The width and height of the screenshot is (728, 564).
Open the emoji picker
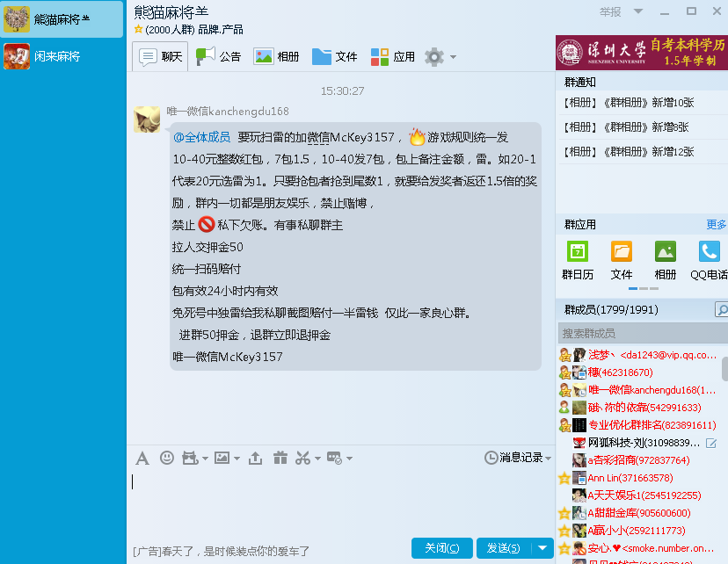click(x=166, y=458)
